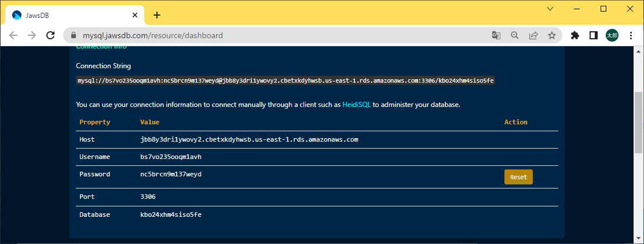Go forward to next page

coord(32,35)
